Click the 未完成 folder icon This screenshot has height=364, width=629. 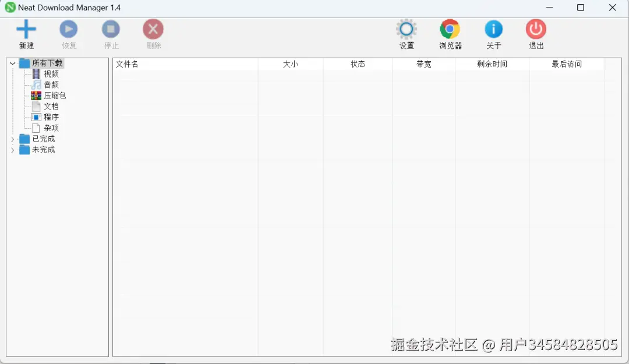[24, 150]
